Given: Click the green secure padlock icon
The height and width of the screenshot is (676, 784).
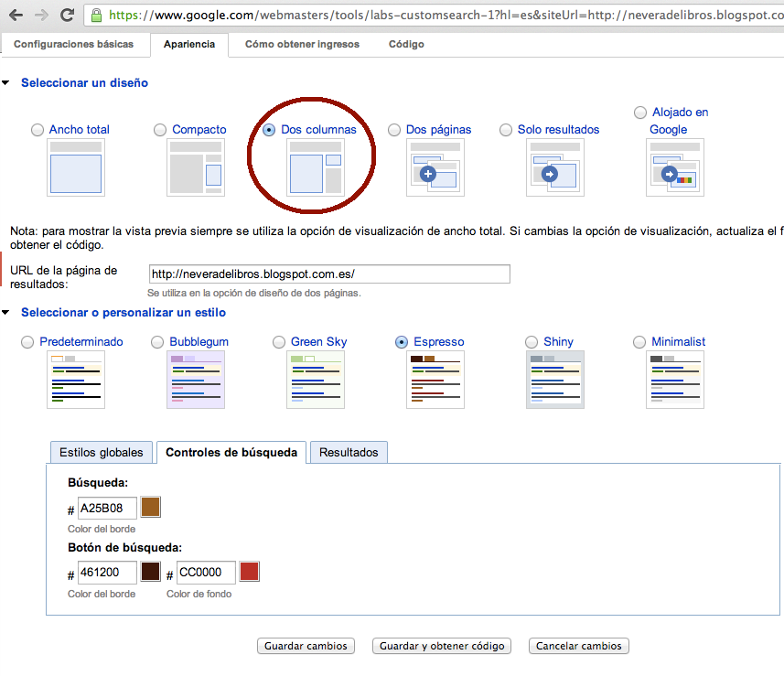Looking at the screenshot, I should click(x=96, y=15).
